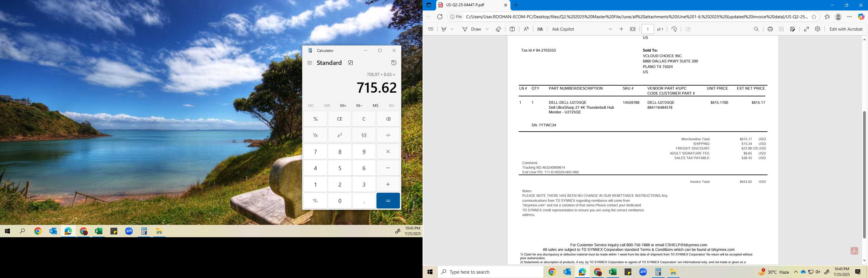Click the Calculator backspace key
The width and height of the screenshot is (868, 278).
click(388, 119)
